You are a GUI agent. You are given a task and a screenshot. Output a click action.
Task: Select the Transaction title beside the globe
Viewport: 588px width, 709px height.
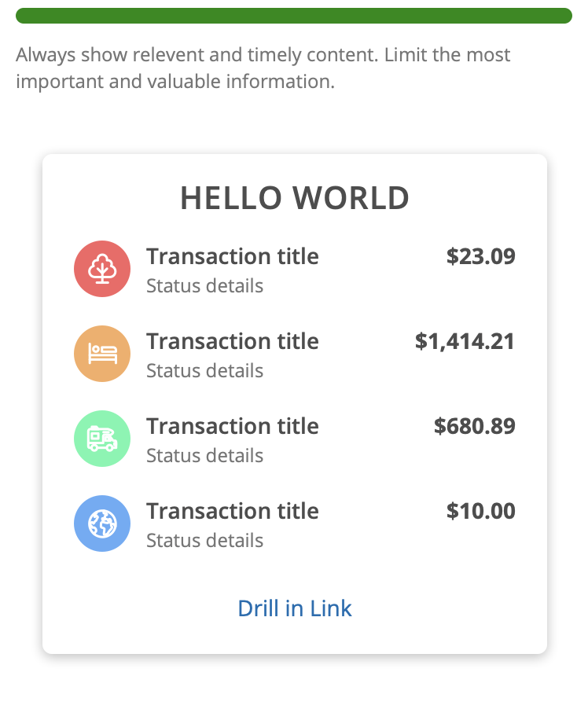[x=233, y=512]
